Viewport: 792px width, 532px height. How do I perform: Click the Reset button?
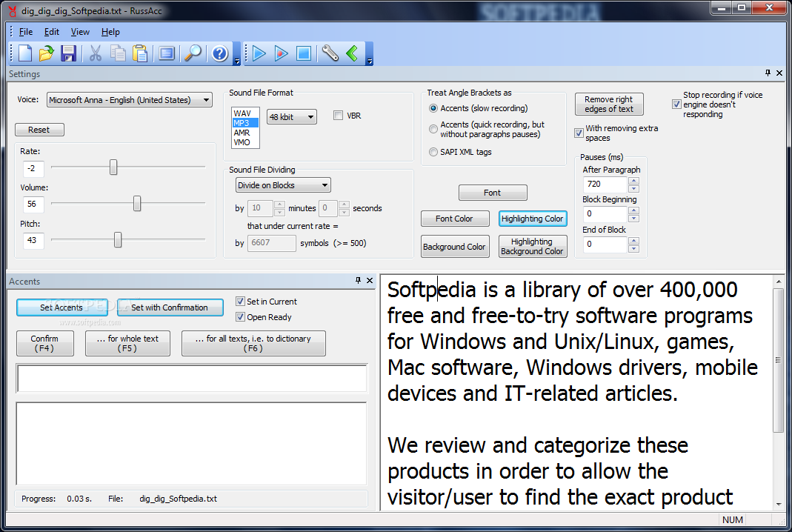coord(39,130)
